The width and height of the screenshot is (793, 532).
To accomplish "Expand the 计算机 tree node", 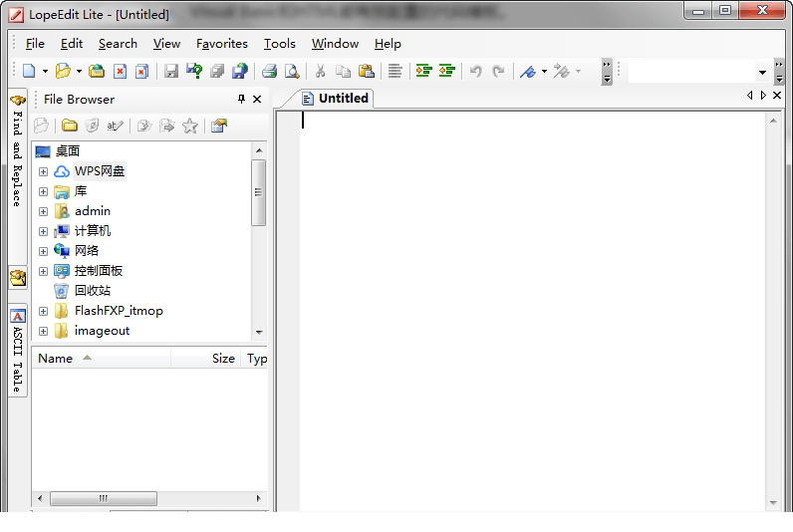I will pos(43,231).
